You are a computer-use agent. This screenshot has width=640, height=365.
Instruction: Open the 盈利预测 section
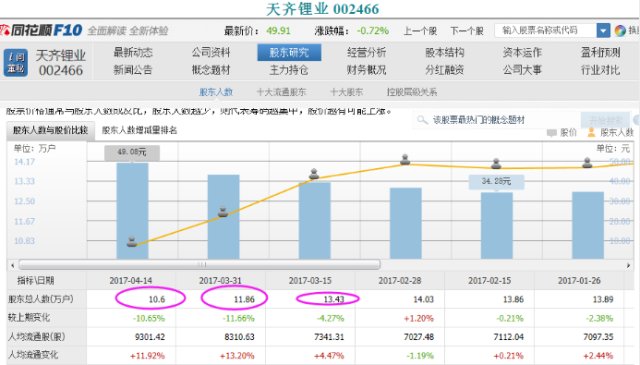600,52
